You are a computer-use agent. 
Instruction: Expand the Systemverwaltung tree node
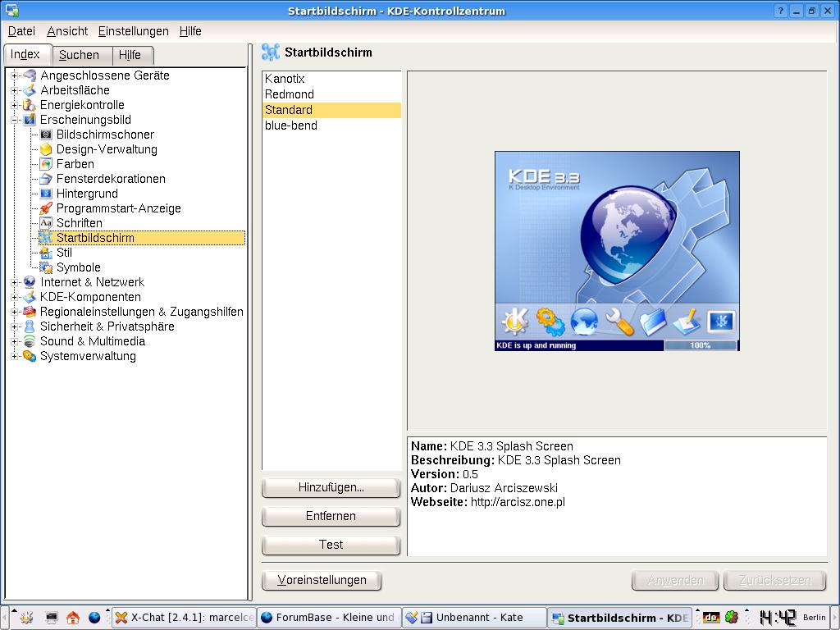[15, 356]
